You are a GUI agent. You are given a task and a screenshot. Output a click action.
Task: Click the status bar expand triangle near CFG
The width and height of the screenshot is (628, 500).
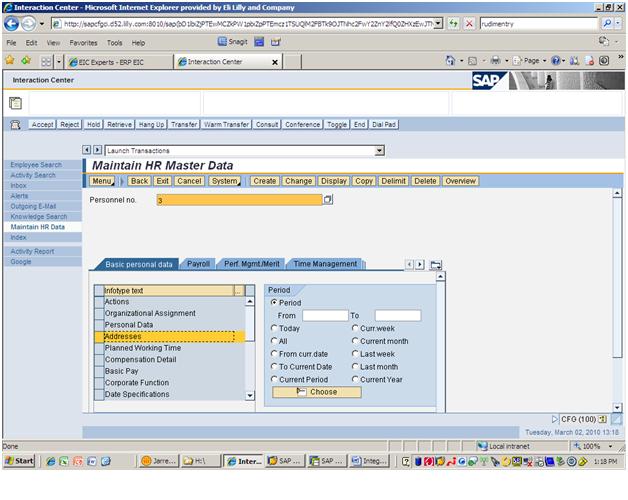[554, 419]
